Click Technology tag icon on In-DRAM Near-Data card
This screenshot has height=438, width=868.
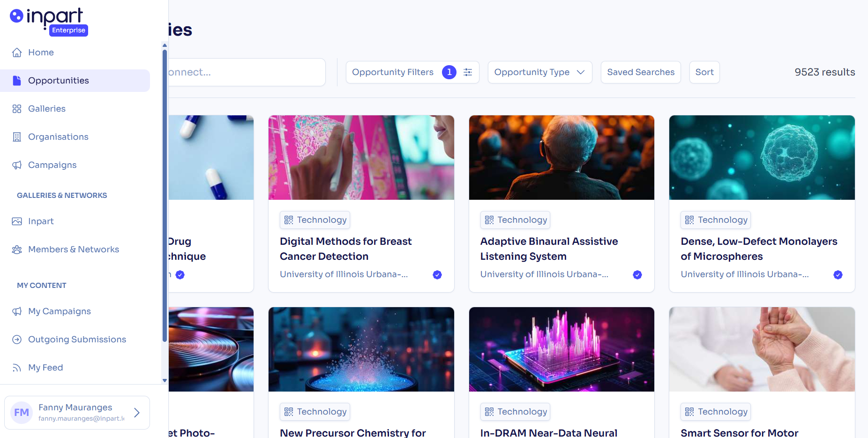(x=489, y=412)
